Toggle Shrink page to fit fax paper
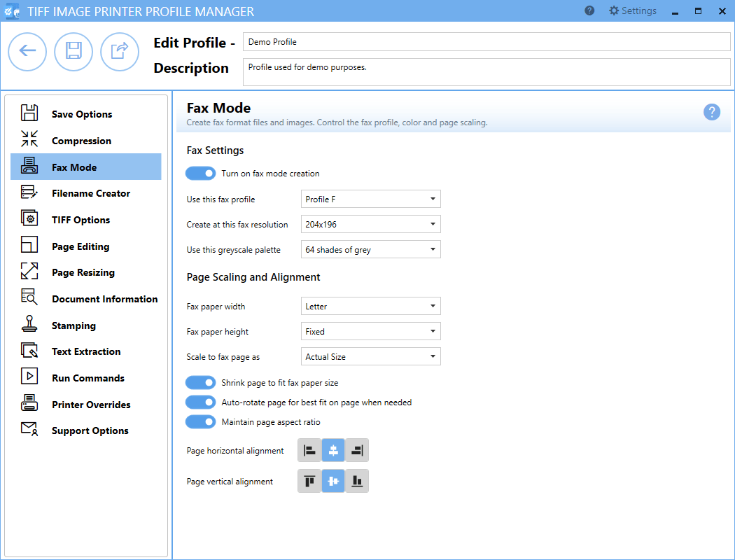 200,383
